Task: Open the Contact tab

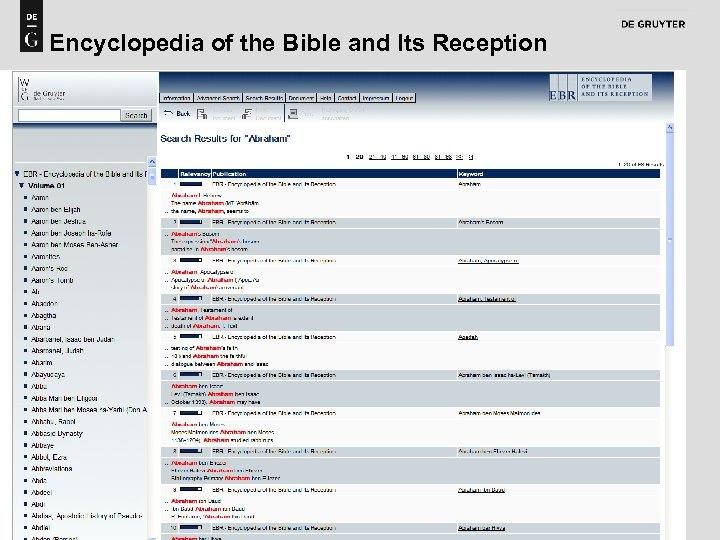Action: point(347,98)
